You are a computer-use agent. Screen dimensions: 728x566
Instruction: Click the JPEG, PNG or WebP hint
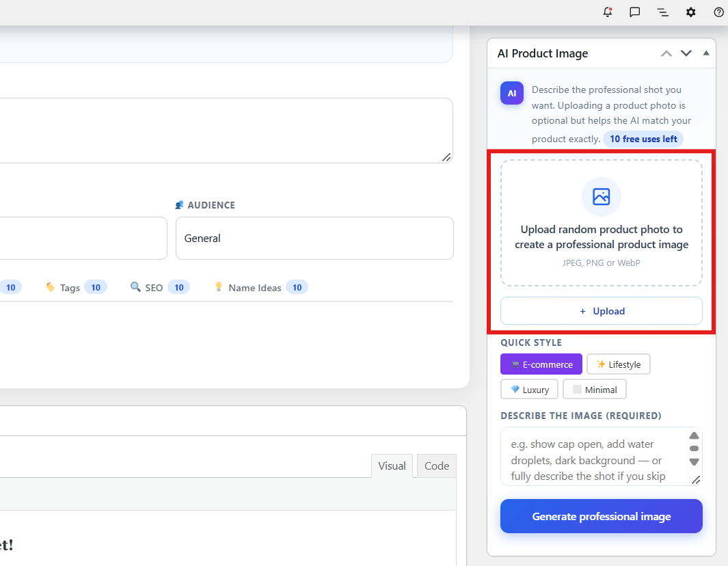pos(602,262)
